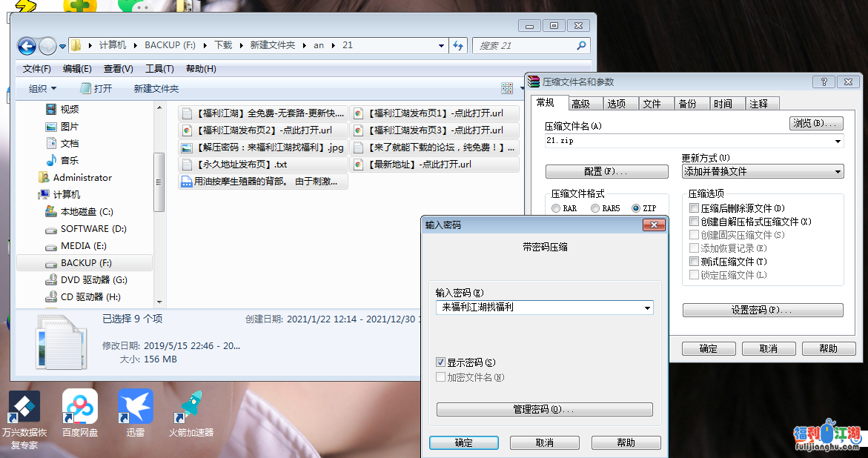Uncheck the 显示密码 checkbox
Image resolution: width=868 pixels, height=458 pixels.
(442, 362)
